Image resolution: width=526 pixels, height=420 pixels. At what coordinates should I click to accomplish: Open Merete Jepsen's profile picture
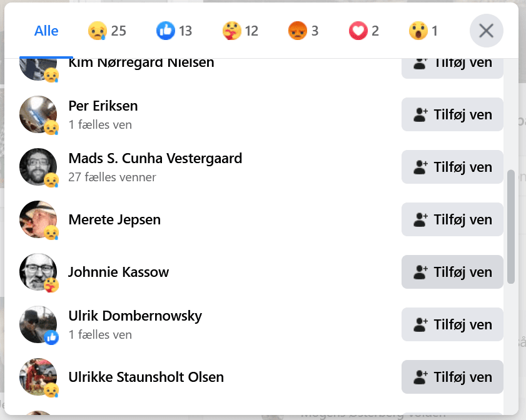point(38,219)
